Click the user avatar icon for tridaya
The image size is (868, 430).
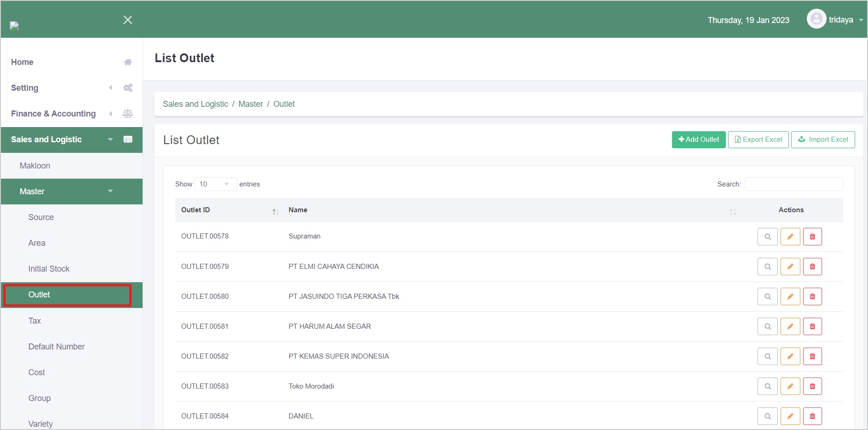[x=816, y=19]
